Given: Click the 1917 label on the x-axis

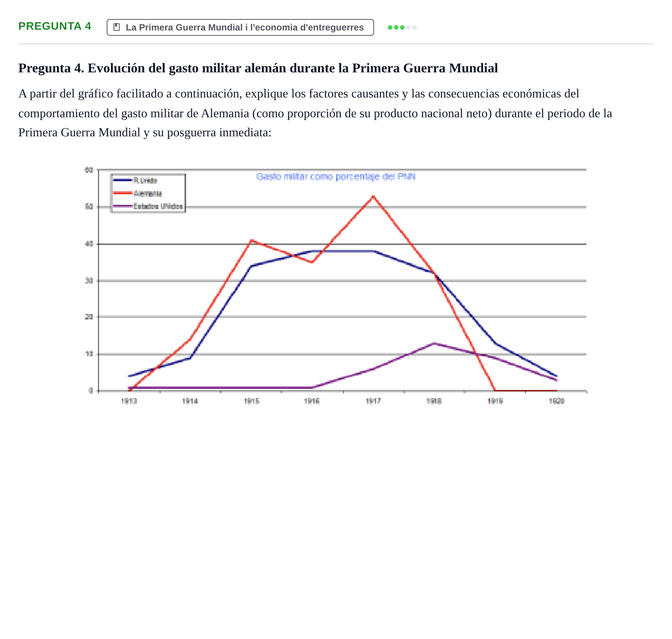Looking at the screenshot, I should (x=373, y=401).
